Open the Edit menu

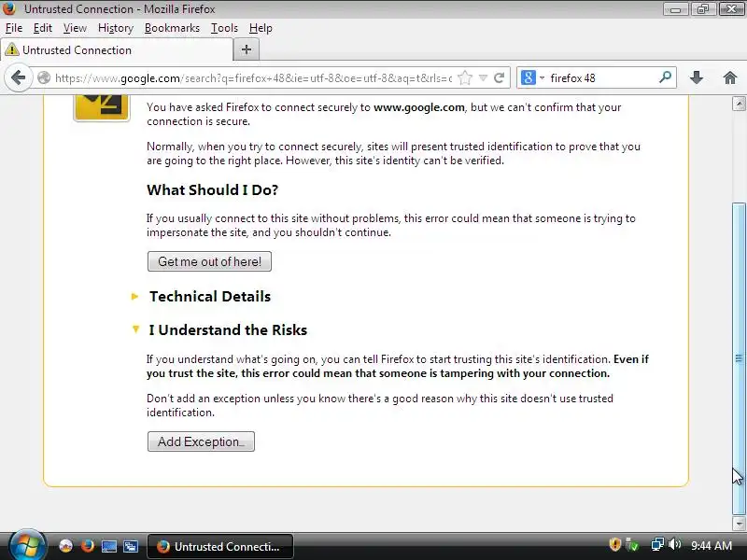click(x=42, y=28)
